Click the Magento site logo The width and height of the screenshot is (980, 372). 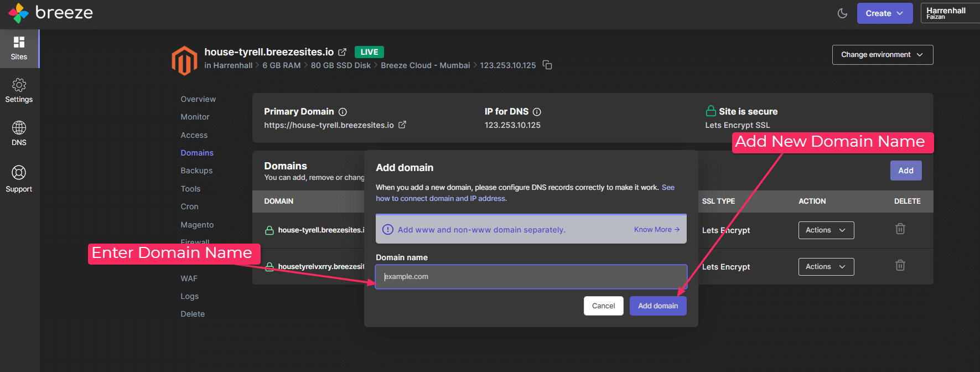pyautogui.click(x=184, y=60)
